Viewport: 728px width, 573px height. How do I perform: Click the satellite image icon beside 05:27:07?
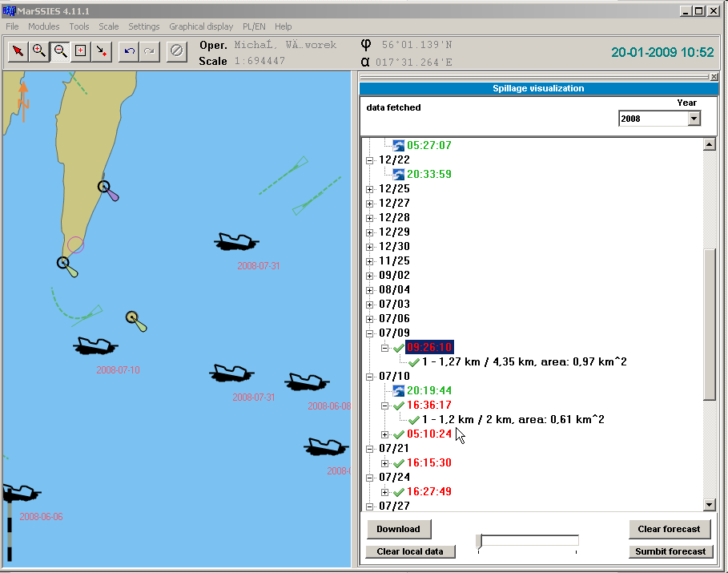398,146
